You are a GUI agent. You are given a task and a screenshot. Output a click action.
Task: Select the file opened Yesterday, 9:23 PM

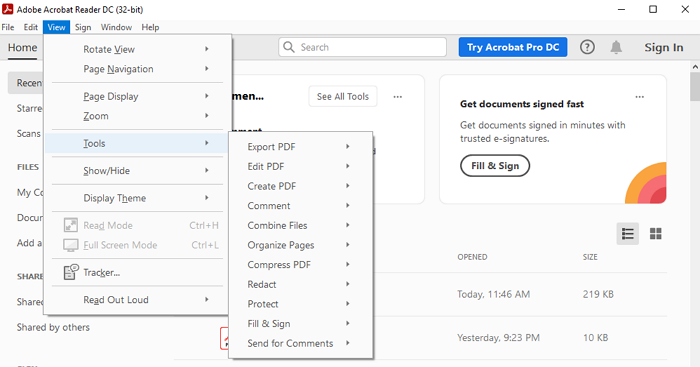pos(498,338)
